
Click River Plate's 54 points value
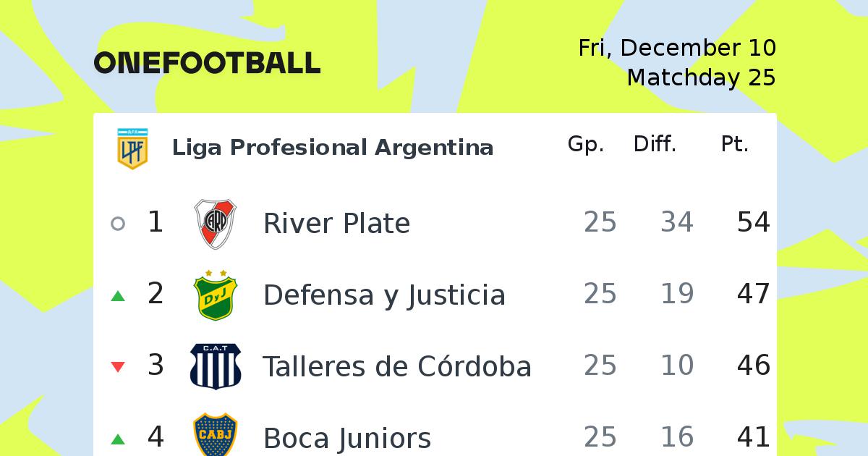click(754, 223)
